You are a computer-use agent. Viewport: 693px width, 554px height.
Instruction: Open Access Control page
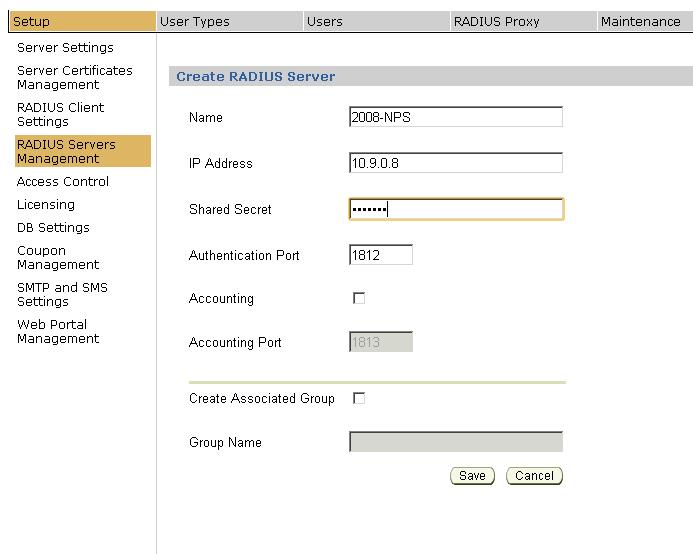pyautogui.click(x=63, y=181)
